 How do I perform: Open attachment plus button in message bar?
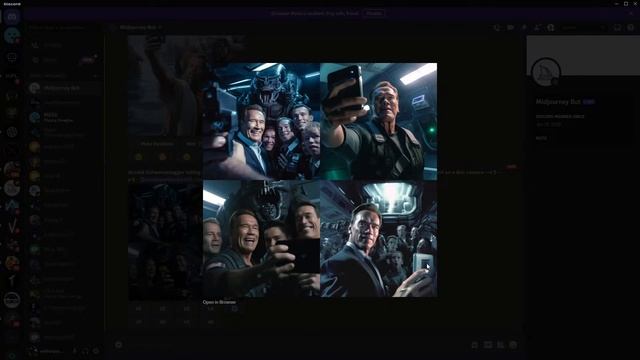118,345
